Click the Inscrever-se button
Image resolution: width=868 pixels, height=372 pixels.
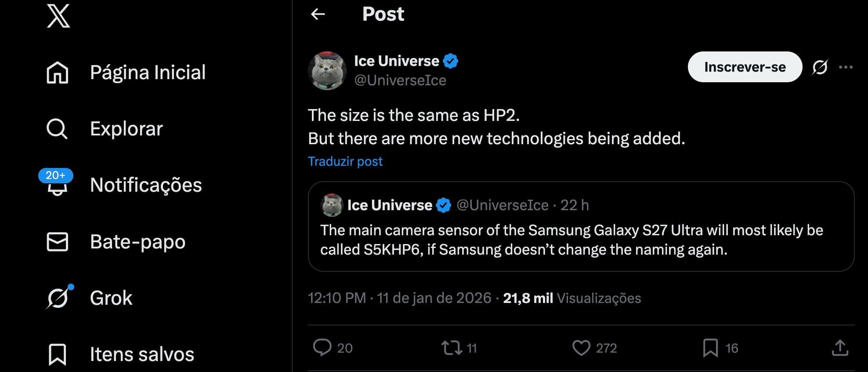click(x=745, y=67)
